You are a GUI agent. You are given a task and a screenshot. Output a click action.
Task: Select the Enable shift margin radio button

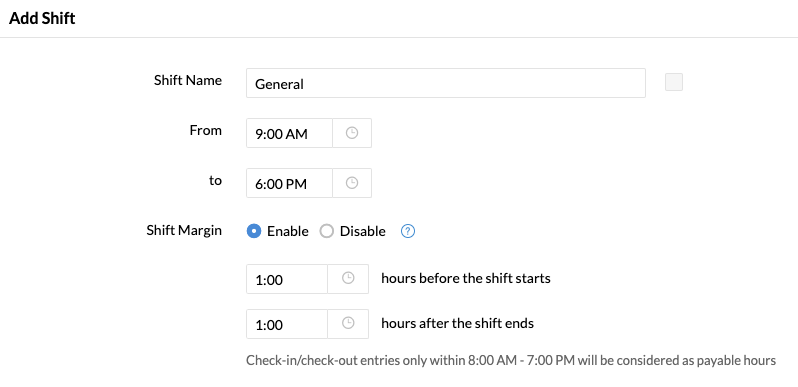point(253,231)
